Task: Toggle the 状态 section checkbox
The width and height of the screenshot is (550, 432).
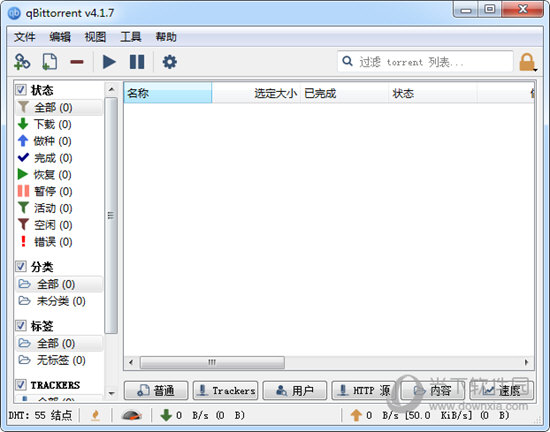Action: point(21,90)
